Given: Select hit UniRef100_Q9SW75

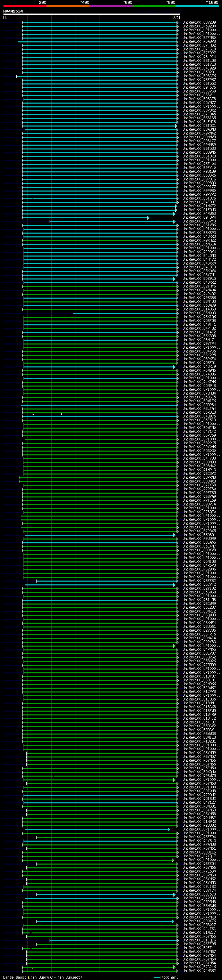Looking at the screenshot, I should 199,776.
